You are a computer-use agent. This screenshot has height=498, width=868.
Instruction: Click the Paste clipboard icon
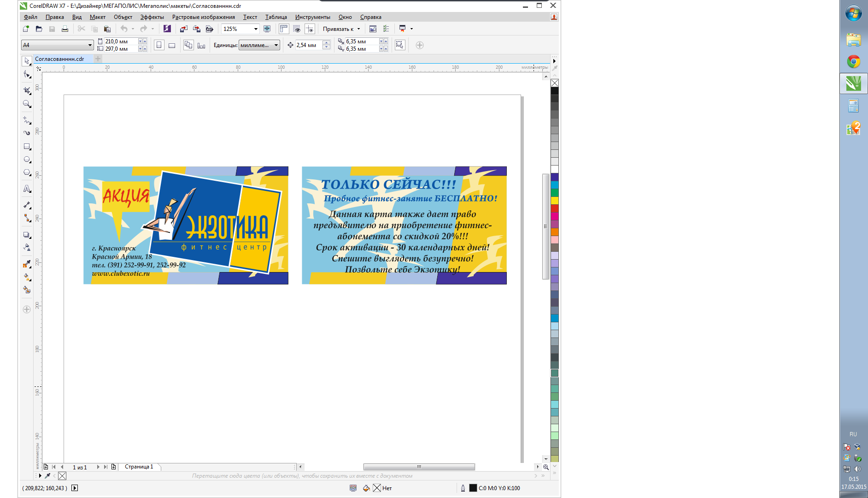107,29
